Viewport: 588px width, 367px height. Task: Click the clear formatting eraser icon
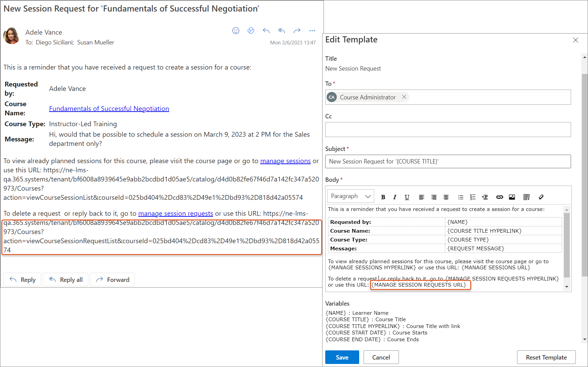pyautogui.click(x=541, y=197)
